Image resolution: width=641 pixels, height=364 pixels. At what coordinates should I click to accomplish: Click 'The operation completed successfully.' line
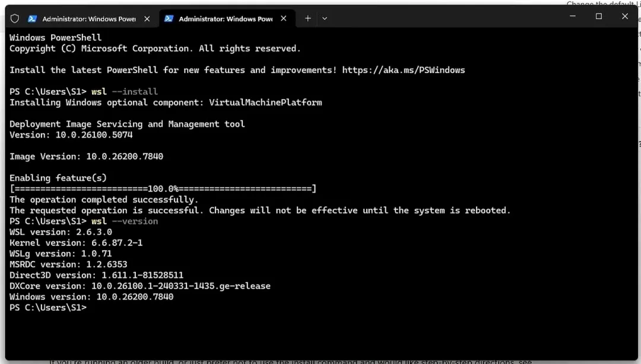104,200
